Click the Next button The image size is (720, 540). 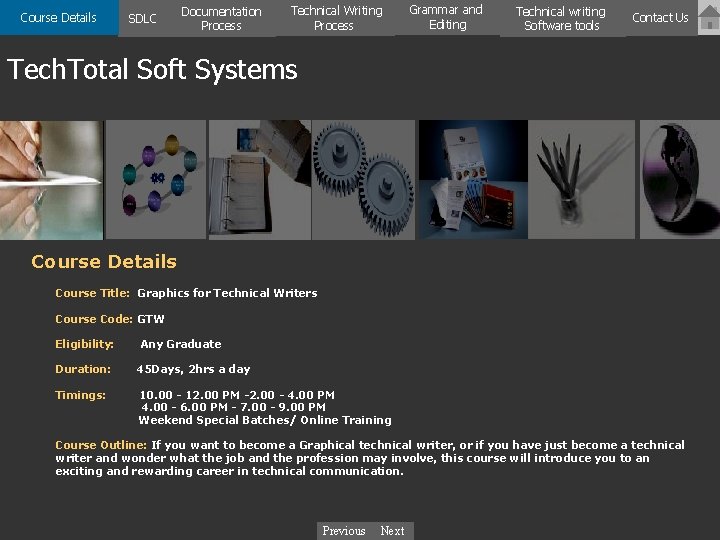[x=393, y=531]
